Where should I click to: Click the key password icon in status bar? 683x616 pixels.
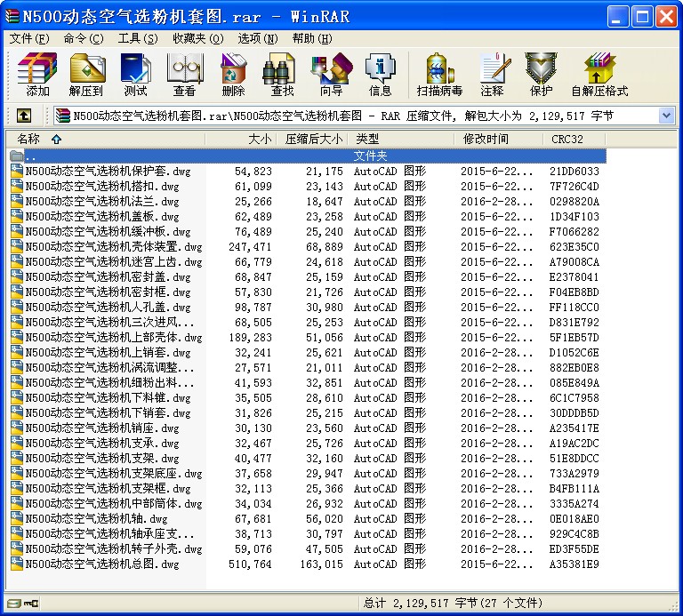tap(31, 604)
